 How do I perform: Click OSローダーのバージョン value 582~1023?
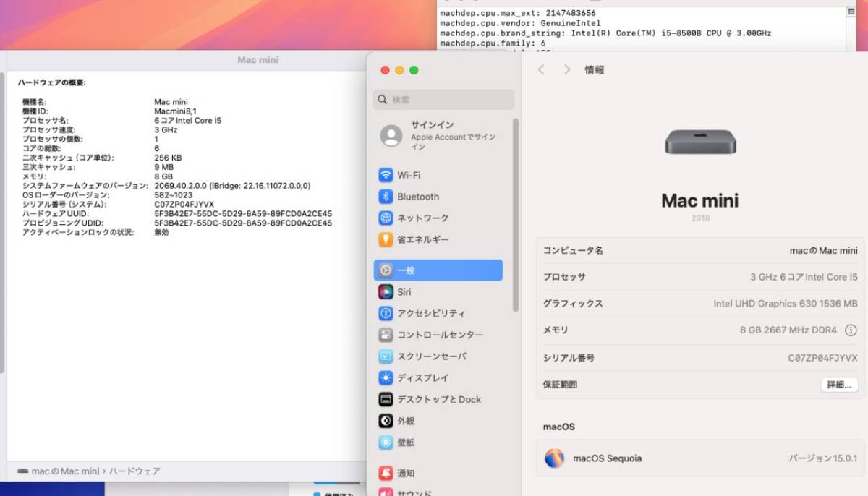coord(174,195)
